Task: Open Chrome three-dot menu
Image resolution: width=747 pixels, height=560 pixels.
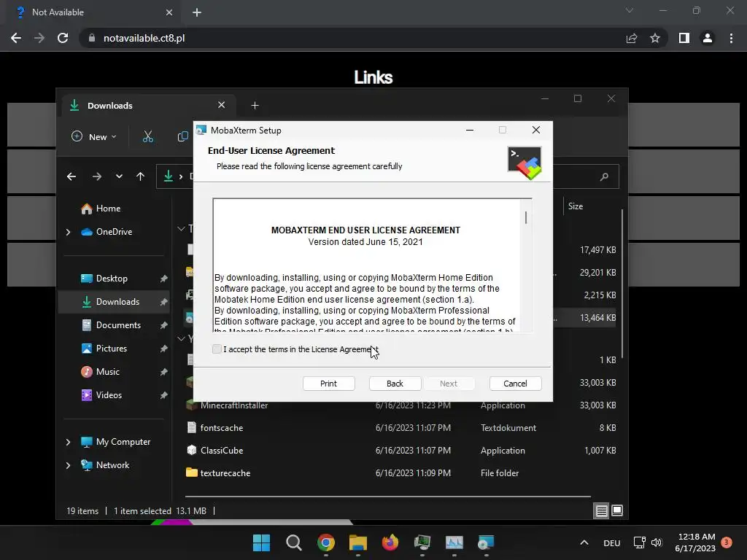Action: click(x=731, y=38)
